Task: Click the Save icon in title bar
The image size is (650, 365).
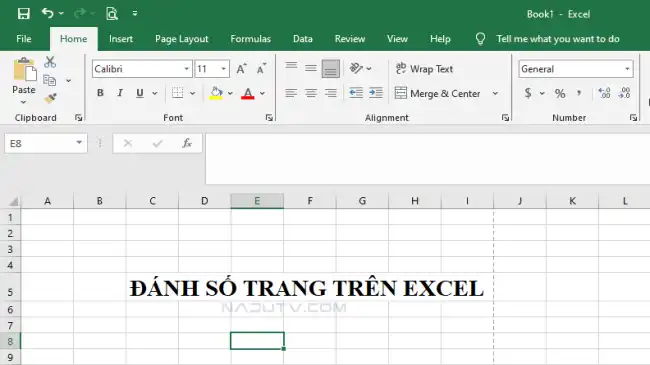Action: tap(24, 14)
